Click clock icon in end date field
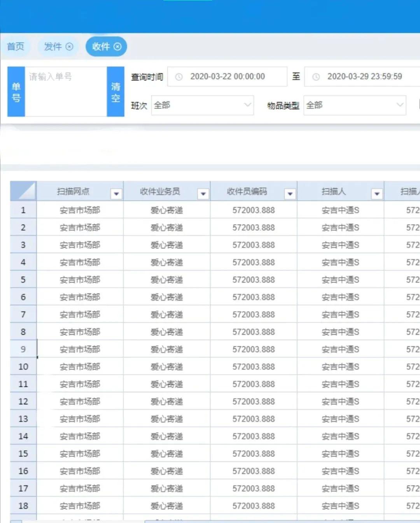The image size is (420, 523). [316, 77]
